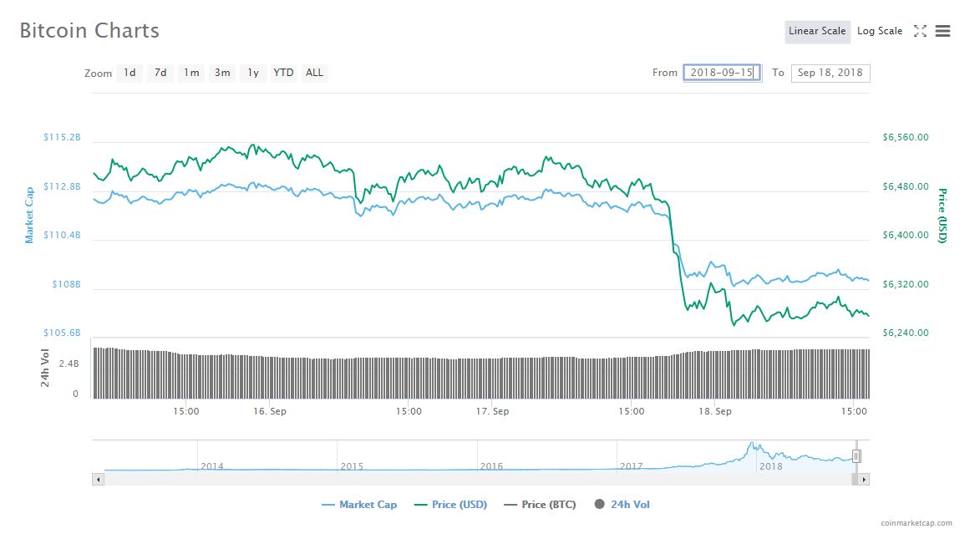
Task: Set zoom range to 1d
Action: pyautogui.click(x=129, y=73)
